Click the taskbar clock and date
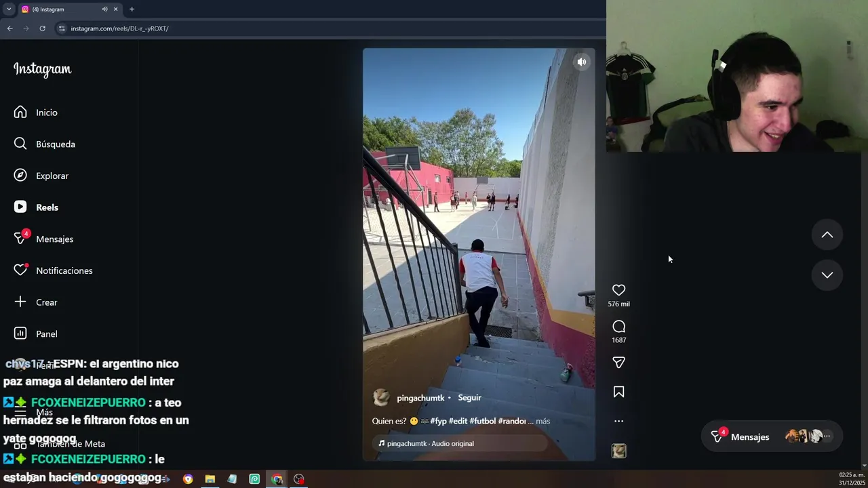Viewport: 868px width, 488px height. click(x=852, y=479)
